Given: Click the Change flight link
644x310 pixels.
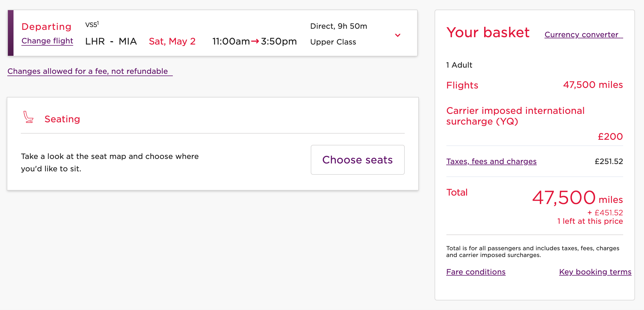Looking at the screenshot, I should 47,41.
